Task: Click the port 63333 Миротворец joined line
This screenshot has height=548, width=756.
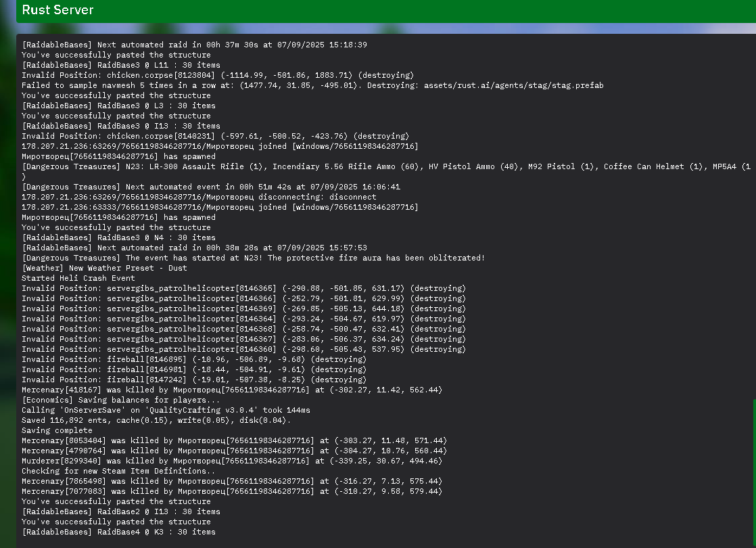Action: tap(220, 207)
